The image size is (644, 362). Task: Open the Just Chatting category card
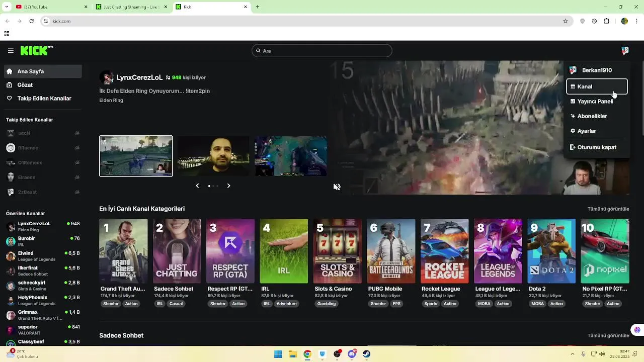click(177, 251)
